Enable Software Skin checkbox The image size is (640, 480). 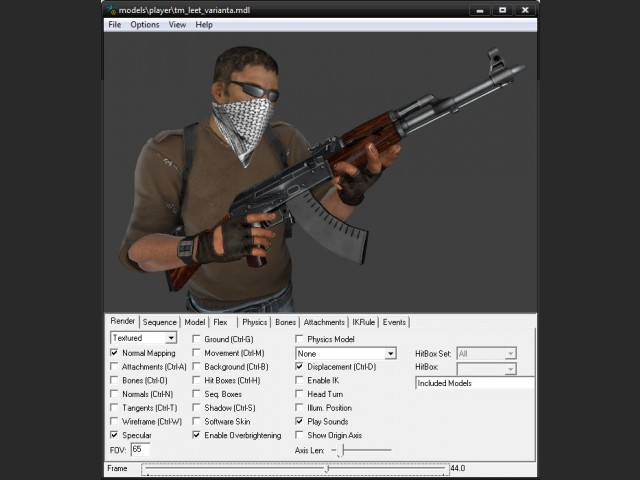coord(196,421)
